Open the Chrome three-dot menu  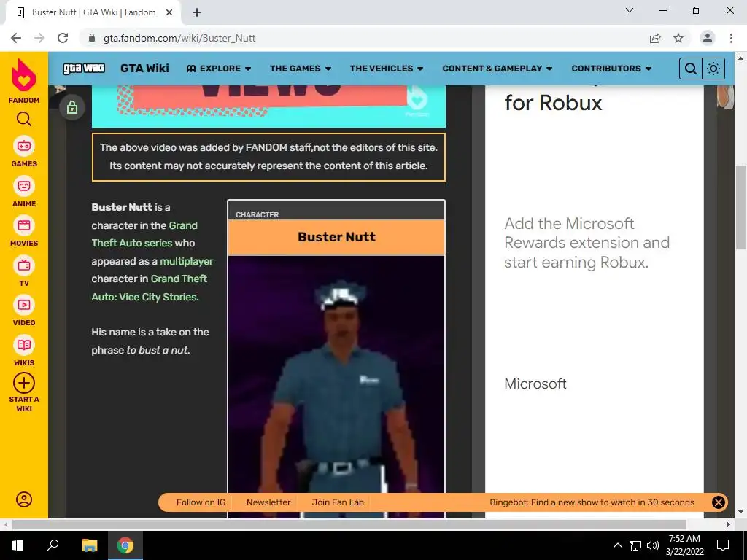731,38
